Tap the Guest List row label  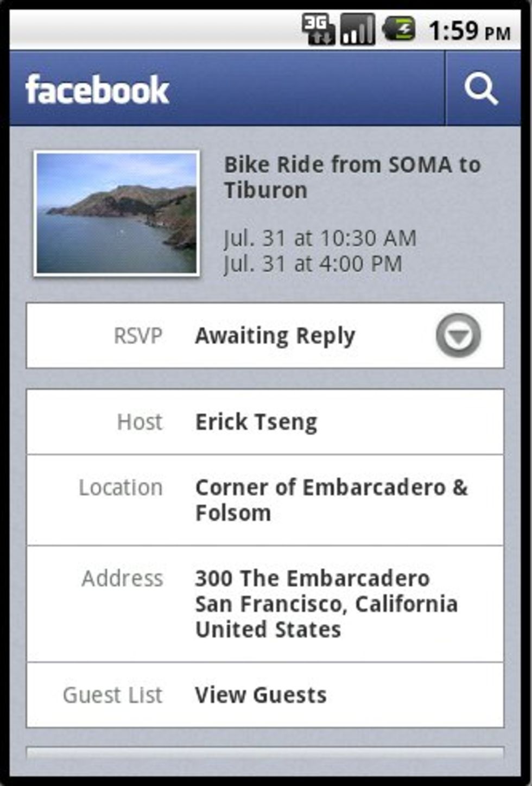(x=112, y=695)
